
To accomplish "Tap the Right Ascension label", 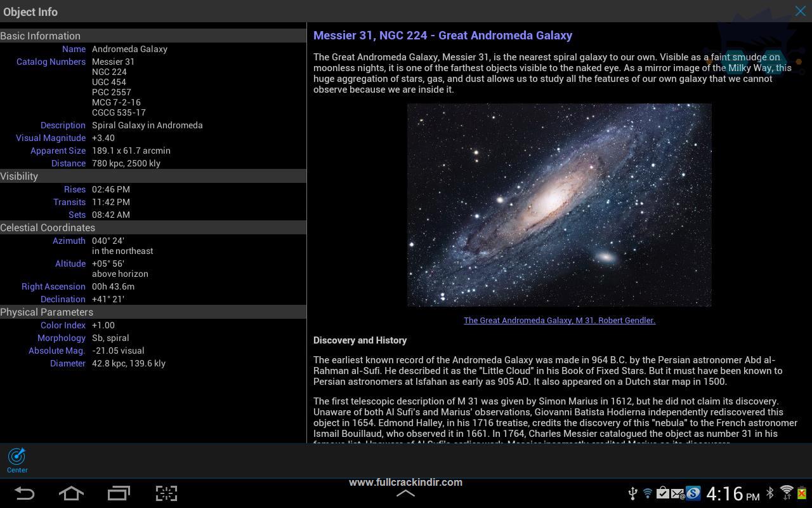I will (53, 286).
